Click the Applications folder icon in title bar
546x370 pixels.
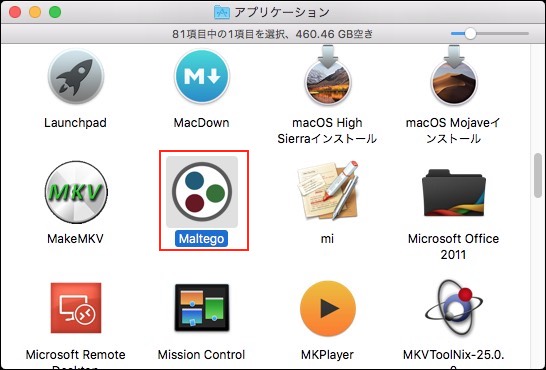point(222,12)
